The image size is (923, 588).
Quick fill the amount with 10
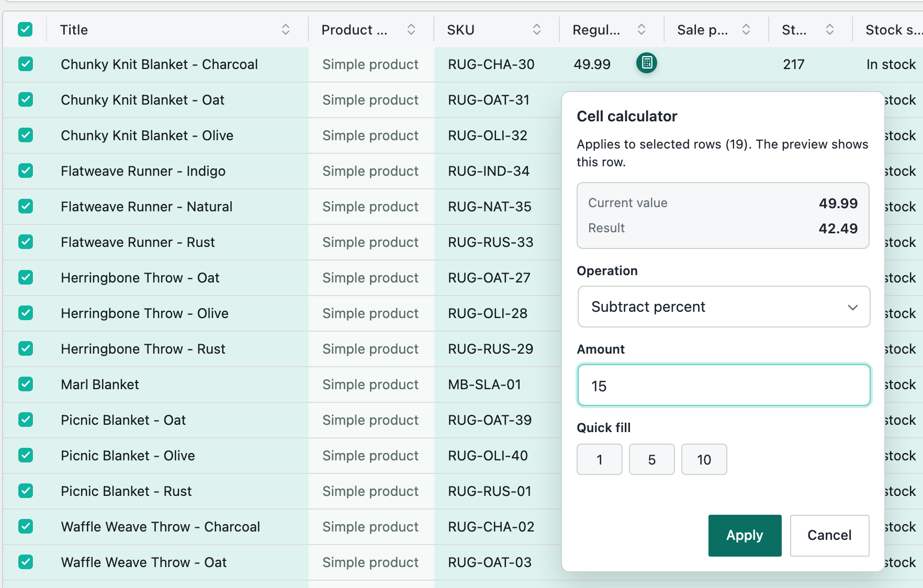pos(704,459)
